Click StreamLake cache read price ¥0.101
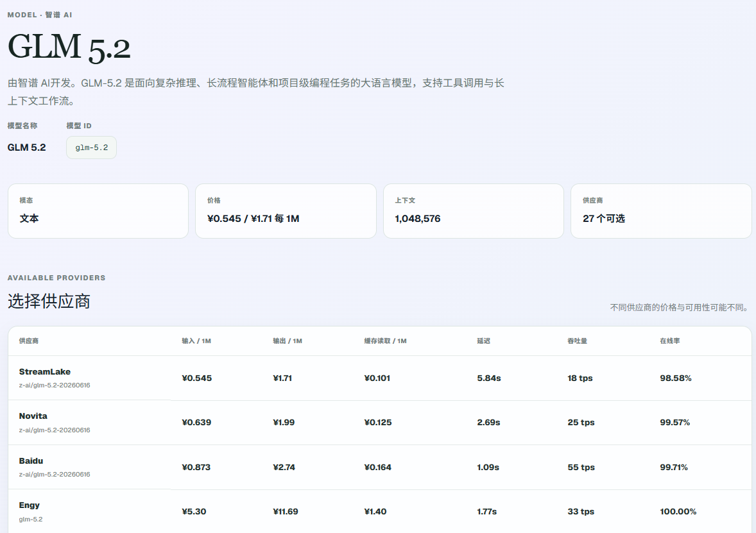Screen dimensions: 756x533 coord(377,378)
